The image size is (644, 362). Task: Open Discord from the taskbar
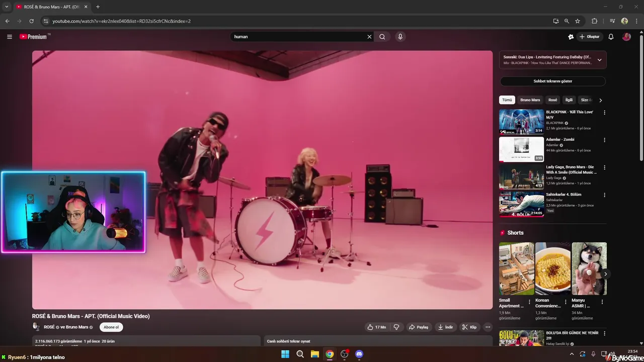tap(359, 354)
